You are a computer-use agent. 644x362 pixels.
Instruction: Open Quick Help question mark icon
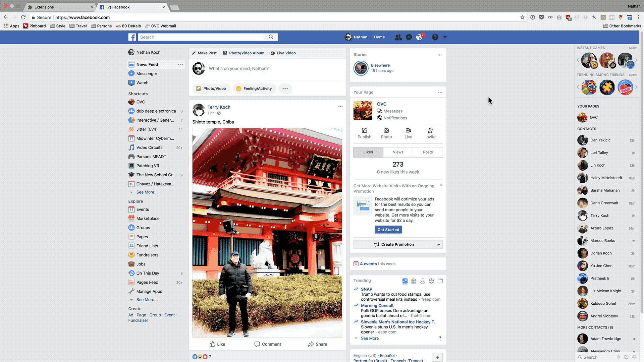[435, 37]
